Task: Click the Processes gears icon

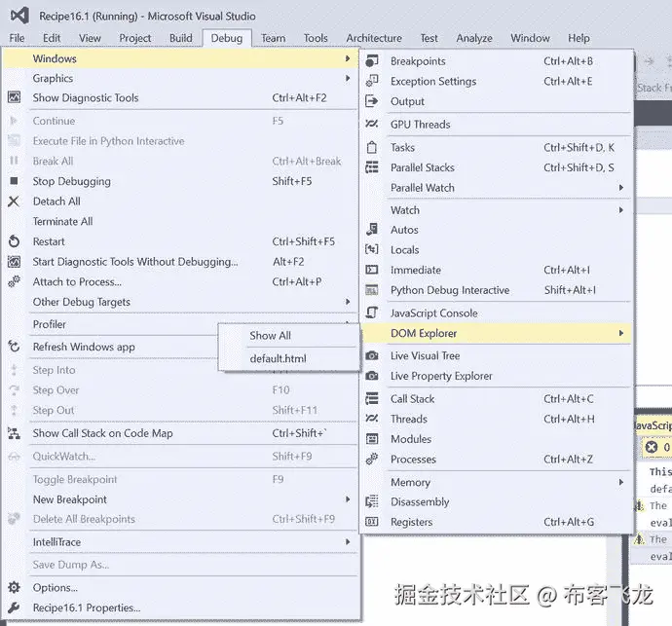Action: [x=372, y=459]
